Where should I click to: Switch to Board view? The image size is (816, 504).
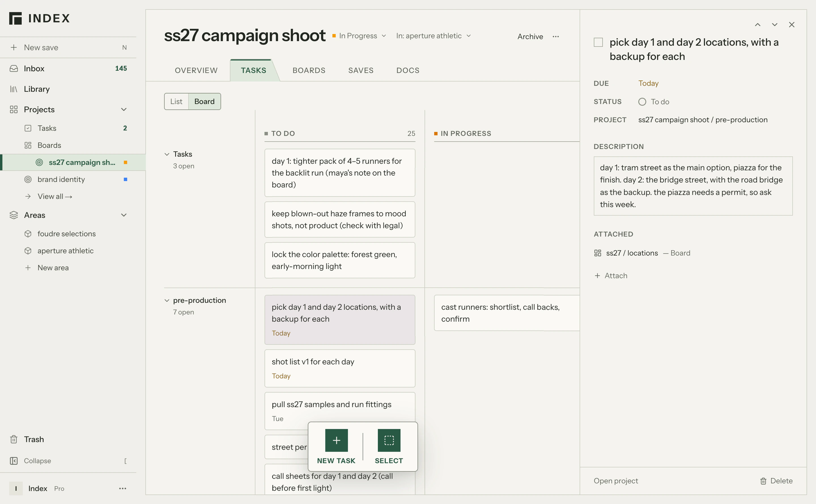click(x=204, y=101)
